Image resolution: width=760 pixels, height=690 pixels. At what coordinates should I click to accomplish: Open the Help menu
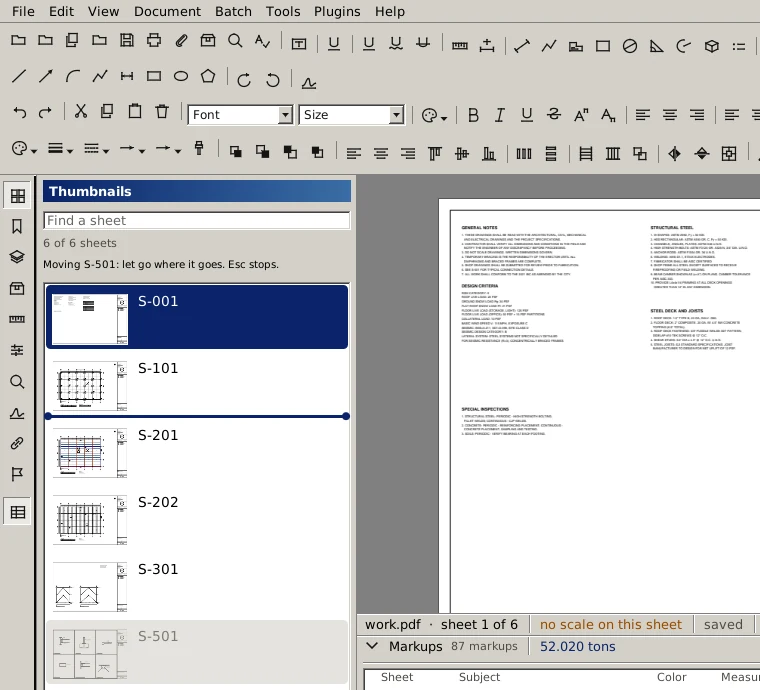[x=390, y=11]
